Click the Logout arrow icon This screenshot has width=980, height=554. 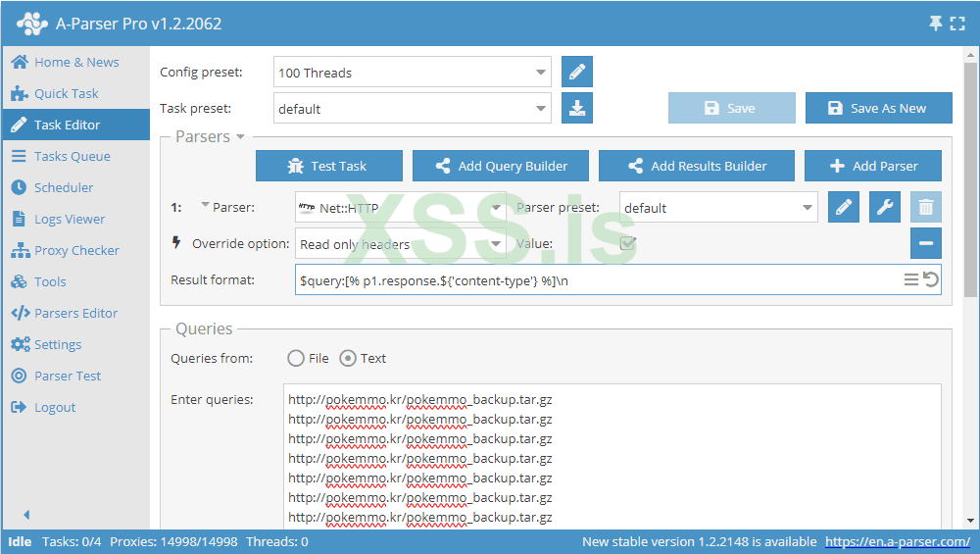20,407
